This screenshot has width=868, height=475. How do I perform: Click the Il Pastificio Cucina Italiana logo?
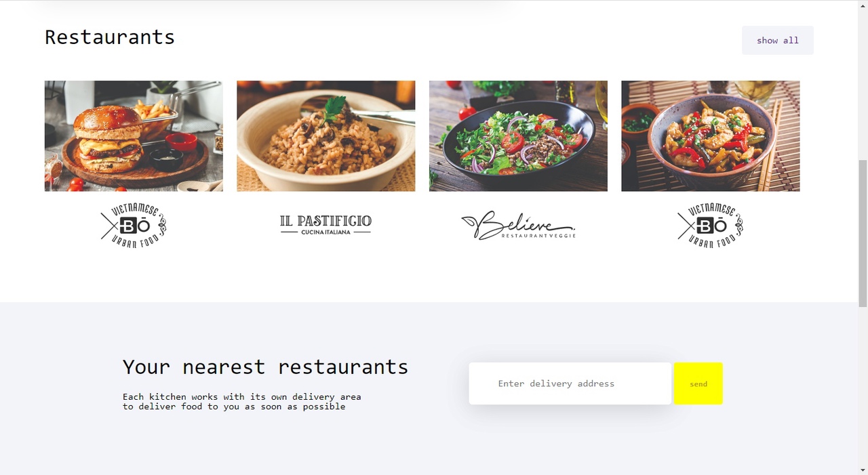(325, 225)
